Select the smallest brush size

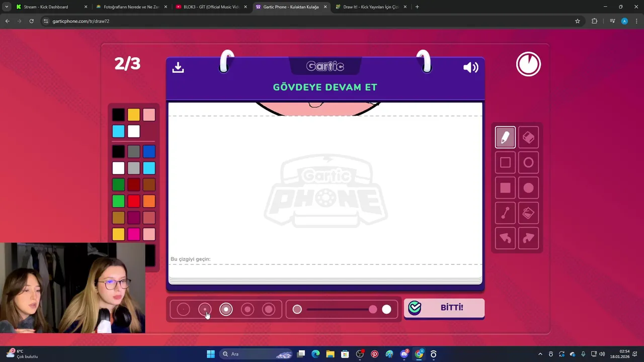[x=183, y=309]
